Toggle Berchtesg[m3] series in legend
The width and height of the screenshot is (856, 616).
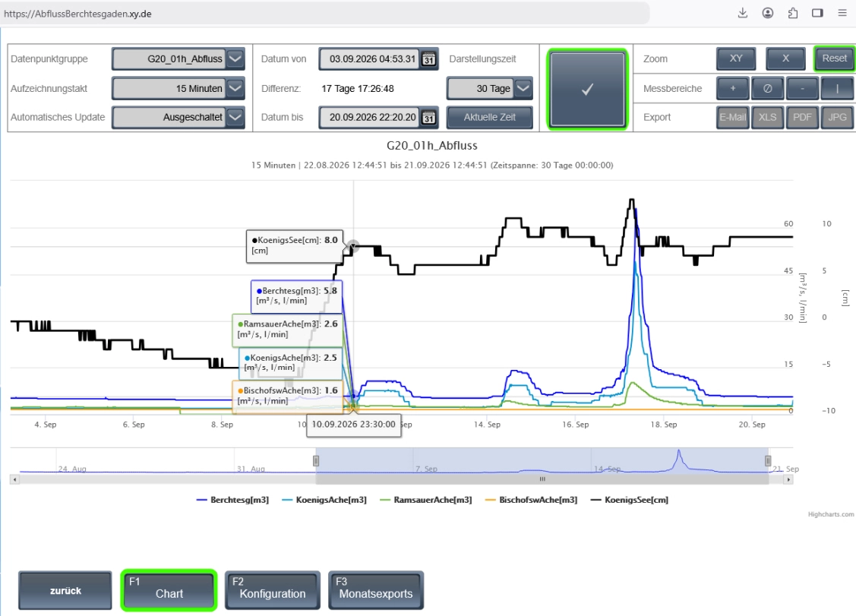232,500
